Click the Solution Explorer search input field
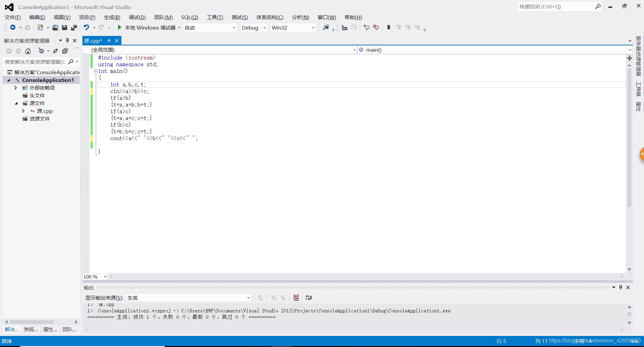The image size is (644, 347). (x=35, y=62)
